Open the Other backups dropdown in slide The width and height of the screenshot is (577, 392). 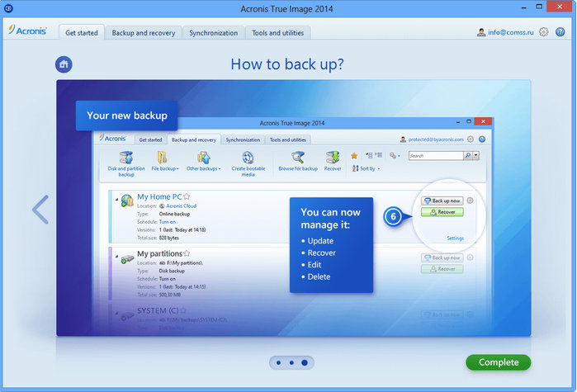pos(204,161)
